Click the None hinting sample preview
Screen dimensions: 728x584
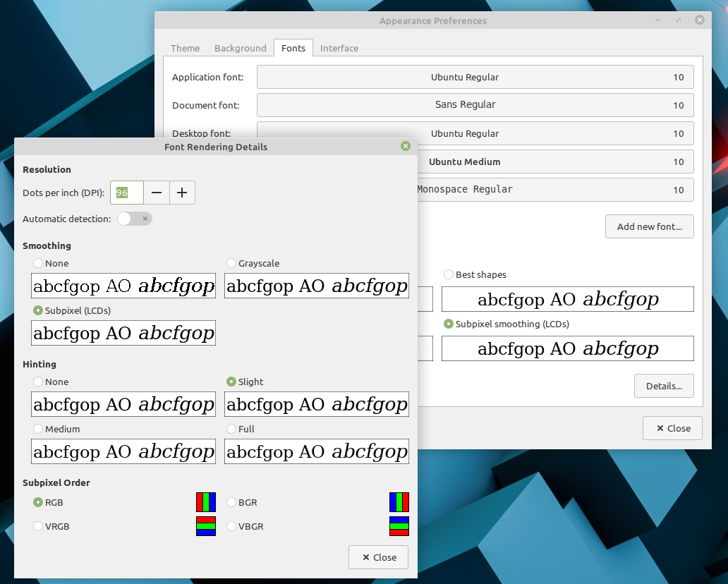click(x=123, y=404)
